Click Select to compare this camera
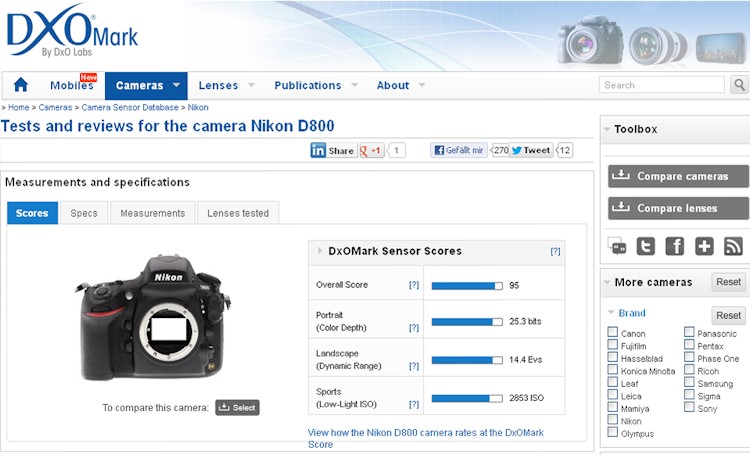 click(x=237, y=408)
